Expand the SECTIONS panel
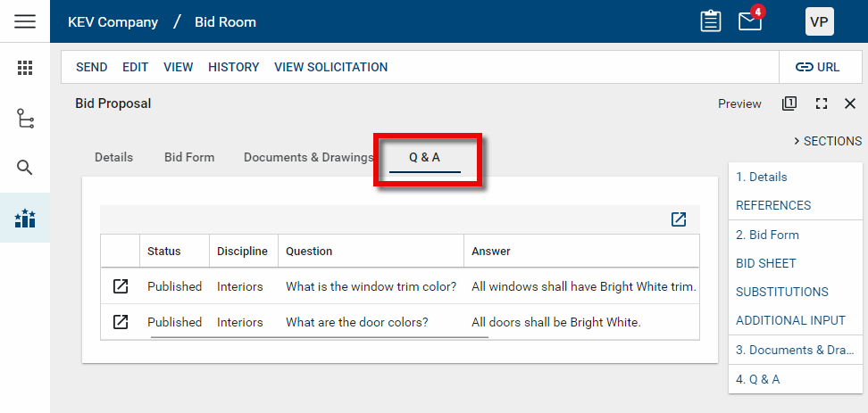The width and height of the screenshot is (868, 413). point(827,141)
